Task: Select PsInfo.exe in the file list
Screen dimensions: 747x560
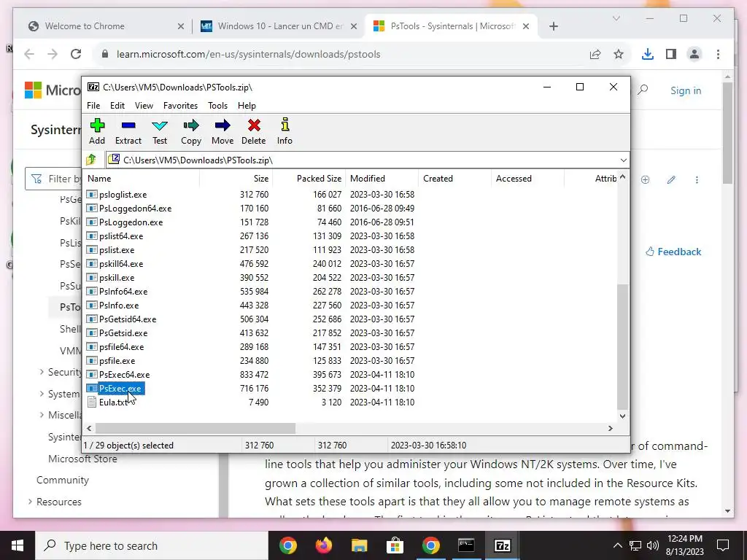Action: point(119,306)
